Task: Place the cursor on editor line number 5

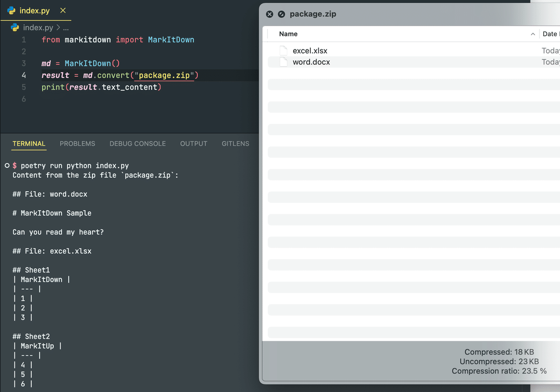Action: click(x=23, y=87)
